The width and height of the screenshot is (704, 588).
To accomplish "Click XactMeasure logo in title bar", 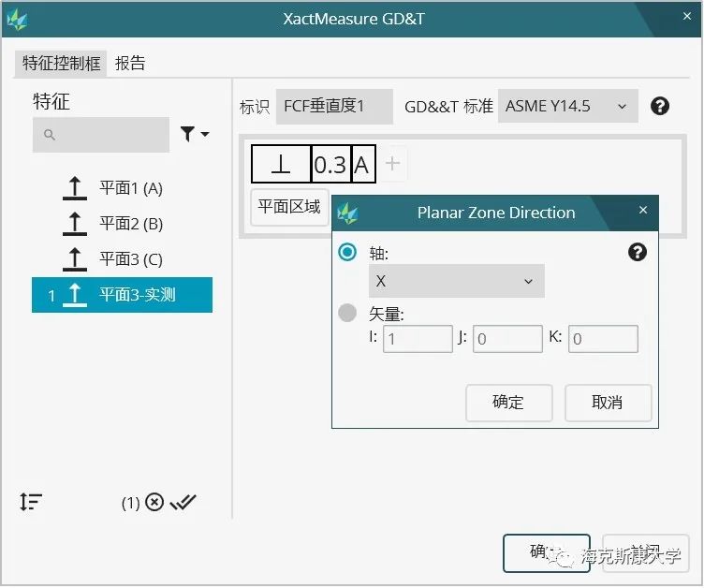I will (17, 20).
